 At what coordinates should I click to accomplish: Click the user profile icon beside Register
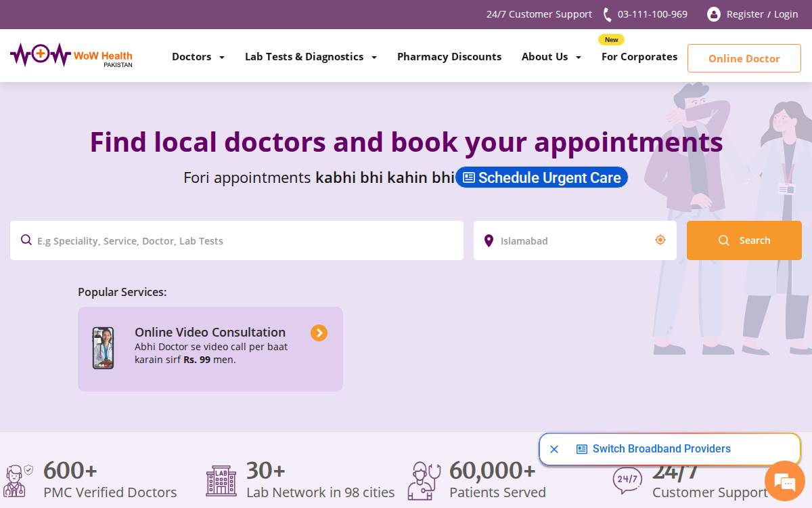[x=713, y=14]
